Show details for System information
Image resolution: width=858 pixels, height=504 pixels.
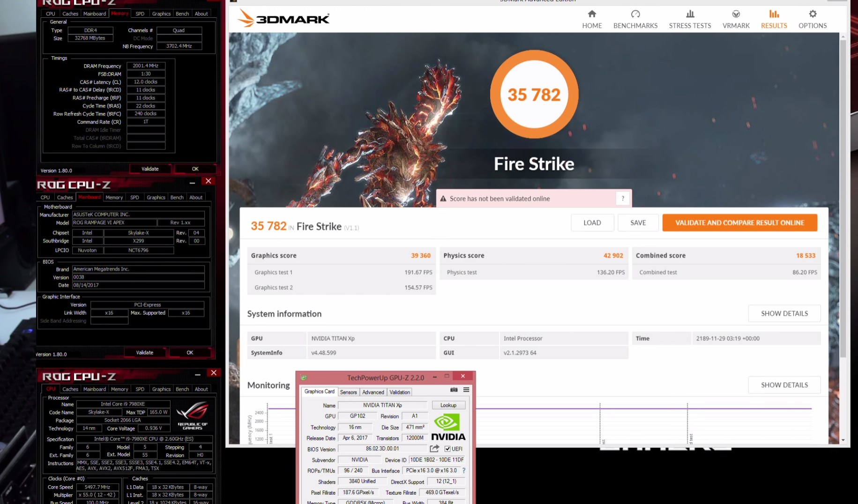pos(784,313)
